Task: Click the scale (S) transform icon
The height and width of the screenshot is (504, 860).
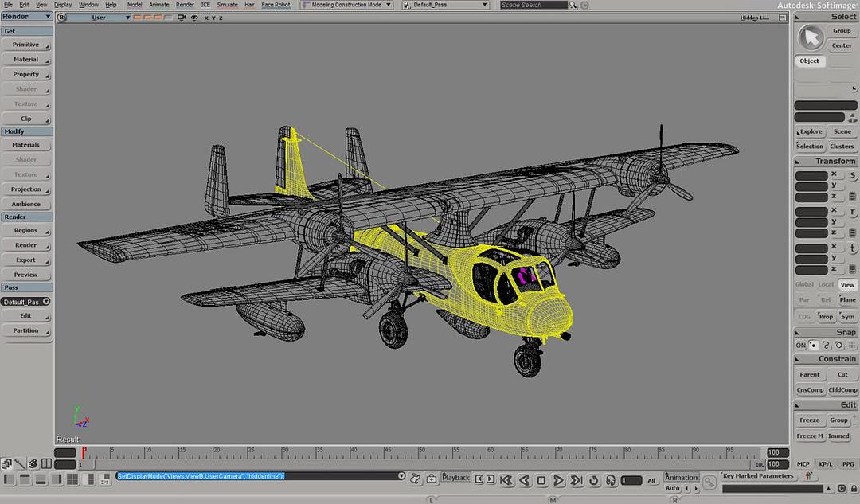Action: click(x=853, y=175)
